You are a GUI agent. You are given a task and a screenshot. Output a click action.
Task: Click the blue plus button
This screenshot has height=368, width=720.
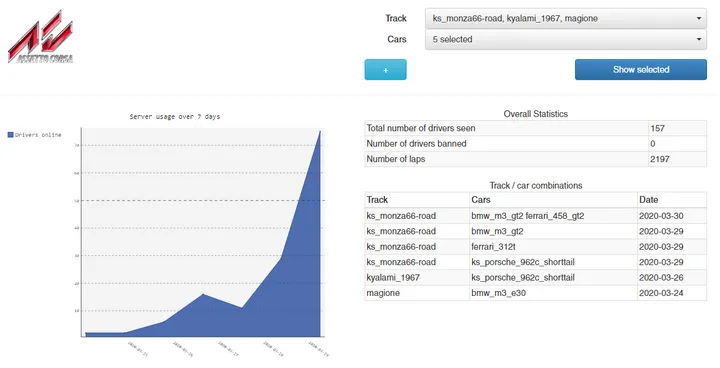click(385, 70)
